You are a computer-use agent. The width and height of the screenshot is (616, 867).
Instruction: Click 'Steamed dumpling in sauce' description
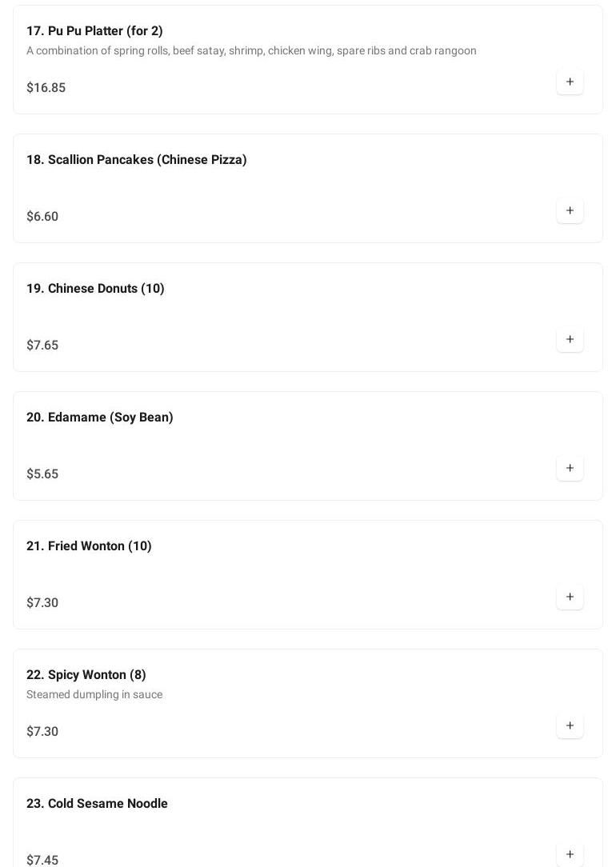coord(94,694)
